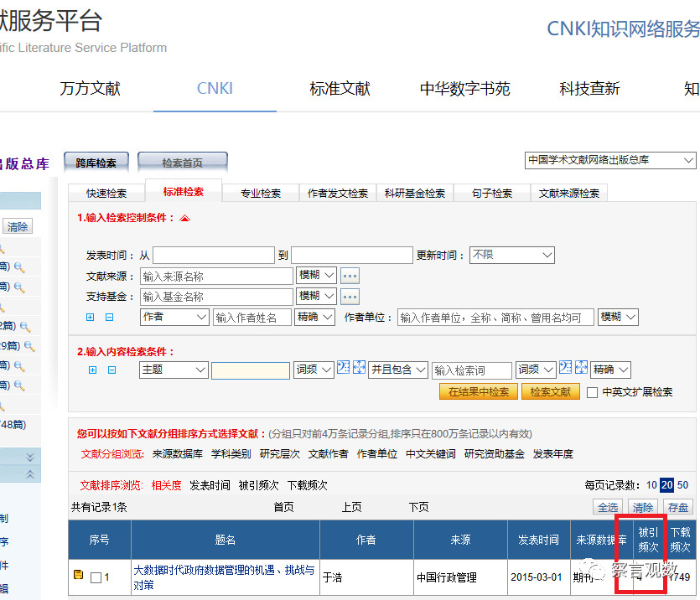Switch to the 万方文献 top navigation tab
The height and width of the screenshot is (600, 700).
91,89
